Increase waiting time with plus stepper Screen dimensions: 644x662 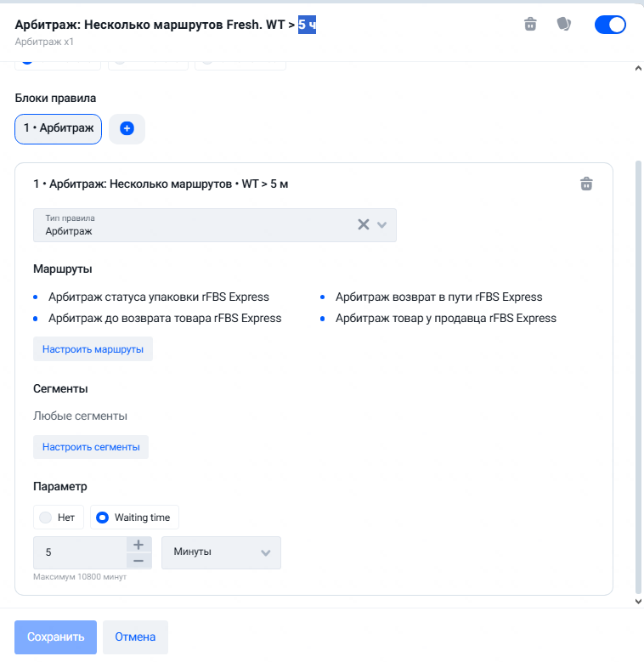tap(138, 545)
